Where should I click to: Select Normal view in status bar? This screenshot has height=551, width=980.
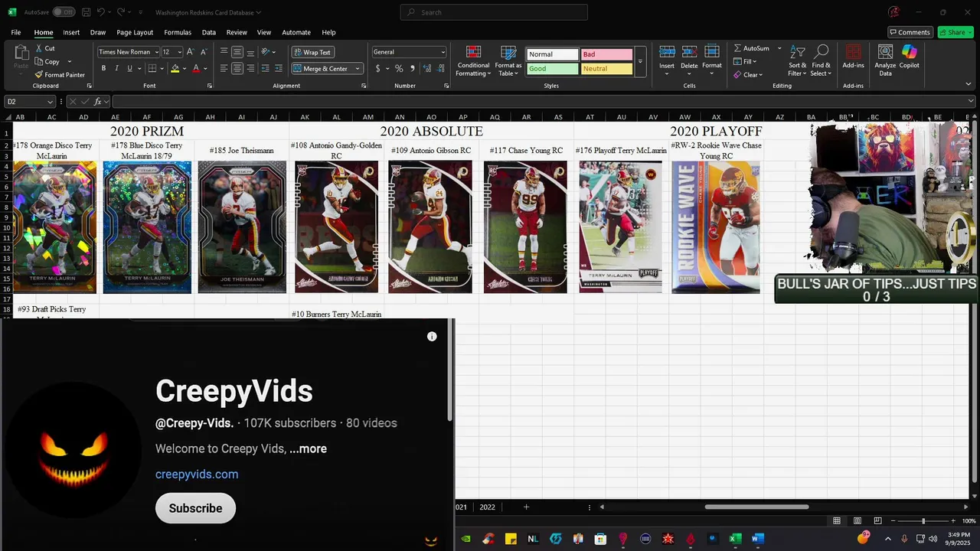[x=837, y=521]
